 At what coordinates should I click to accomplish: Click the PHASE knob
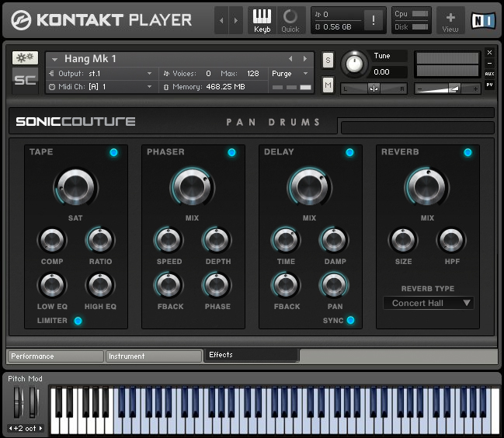[x=217, y=285]
